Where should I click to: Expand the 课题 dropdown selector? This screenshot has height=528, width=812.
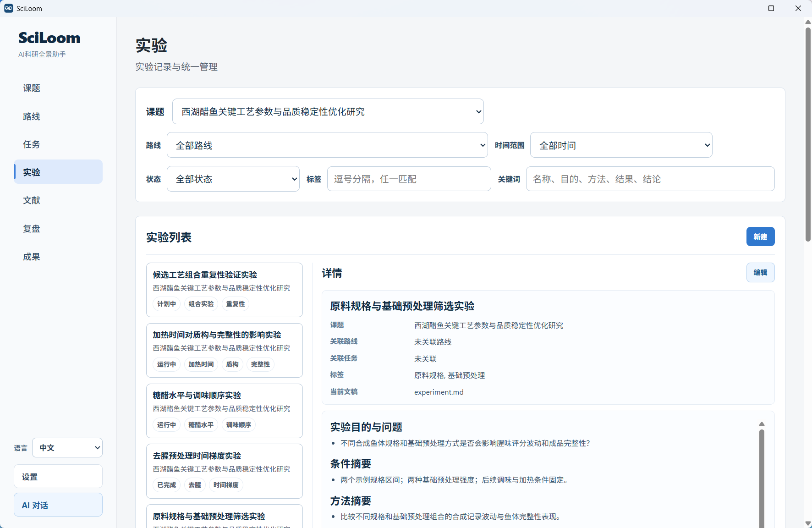(328, 111)
